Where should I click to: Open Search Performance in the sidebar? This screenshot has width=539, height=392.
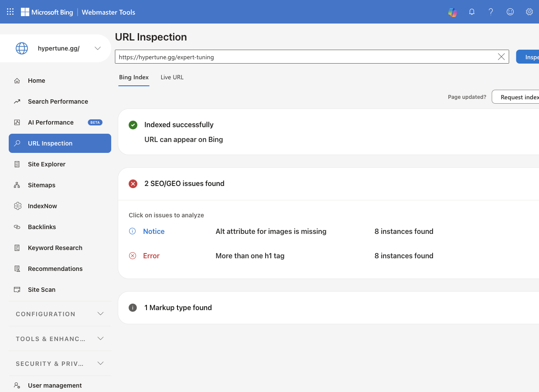60,101
